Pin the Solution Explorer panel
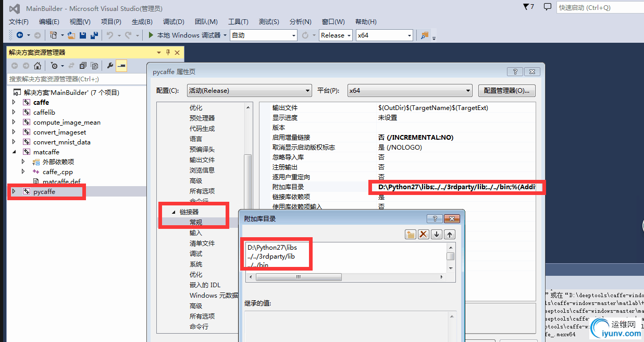The height and width of the screenshot is (342, 644). click(x=168, y=52)
